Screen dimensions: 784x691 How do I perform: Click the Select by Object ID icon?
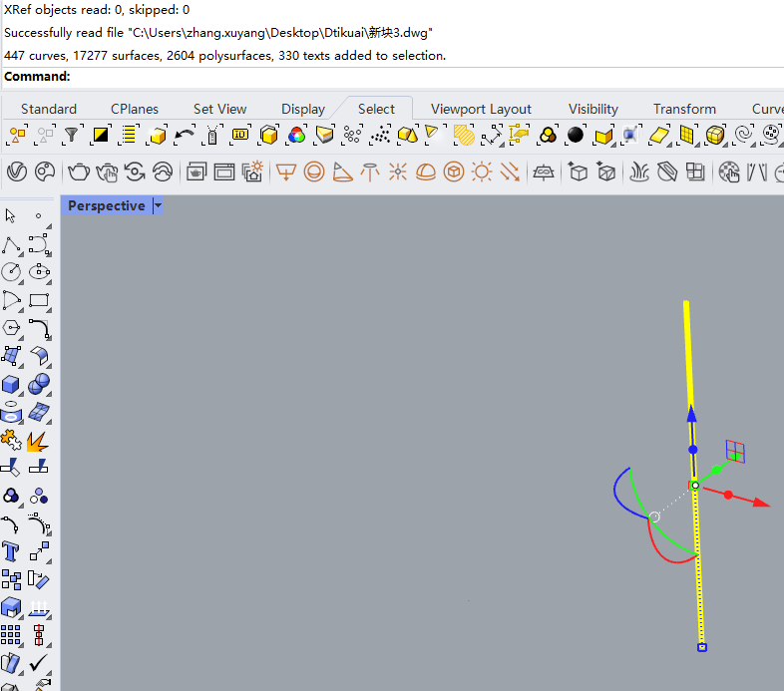(240, 135)
